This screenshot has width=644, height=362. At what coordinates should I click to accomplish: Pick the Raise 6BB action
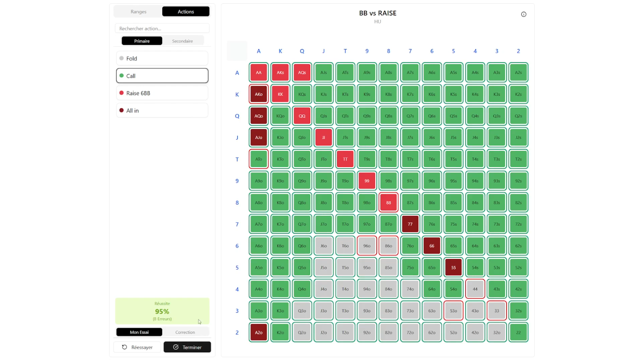(162, 93)
